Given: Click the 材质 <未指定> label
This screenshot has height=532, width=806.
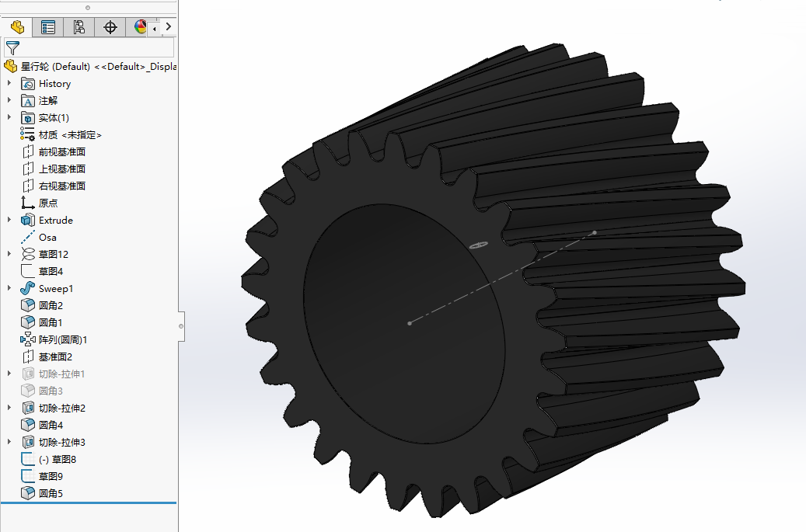Looking at the screenshot, I should (x=71, y=134).
